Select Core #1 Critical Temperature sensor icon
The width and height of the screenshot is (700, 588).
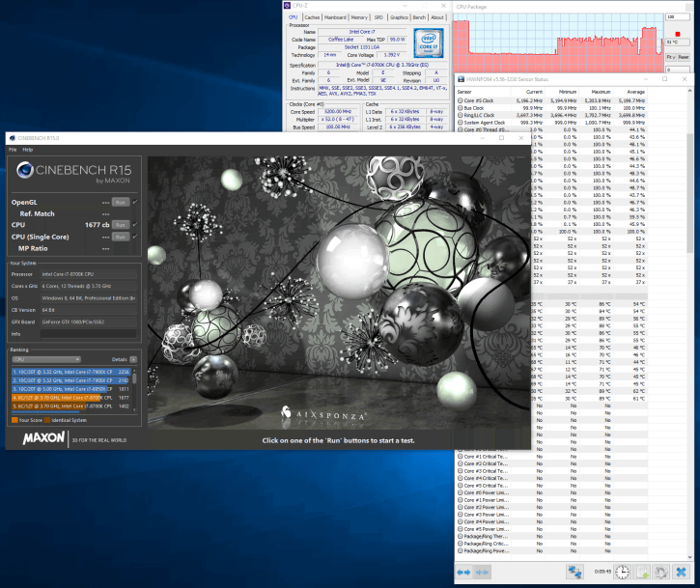pyautogui.click(x=461, y=457)
